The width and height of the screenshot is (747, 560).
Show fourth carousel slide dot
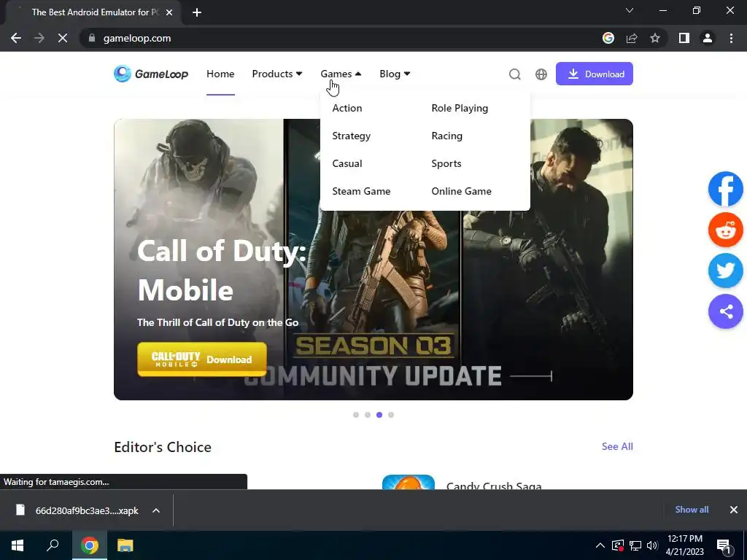(x=391, y=415)
